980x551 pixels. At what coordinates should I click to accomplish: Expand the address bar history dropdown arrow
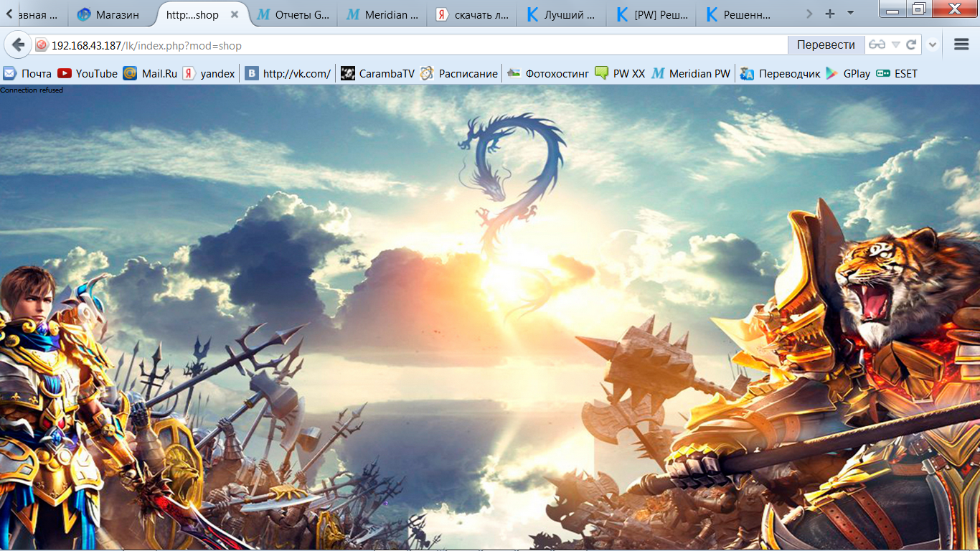895,44
